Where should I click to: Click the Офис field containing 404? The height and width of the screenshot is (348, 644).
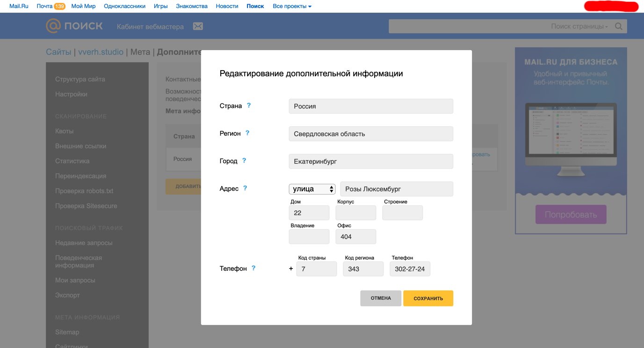pos(356,237)
